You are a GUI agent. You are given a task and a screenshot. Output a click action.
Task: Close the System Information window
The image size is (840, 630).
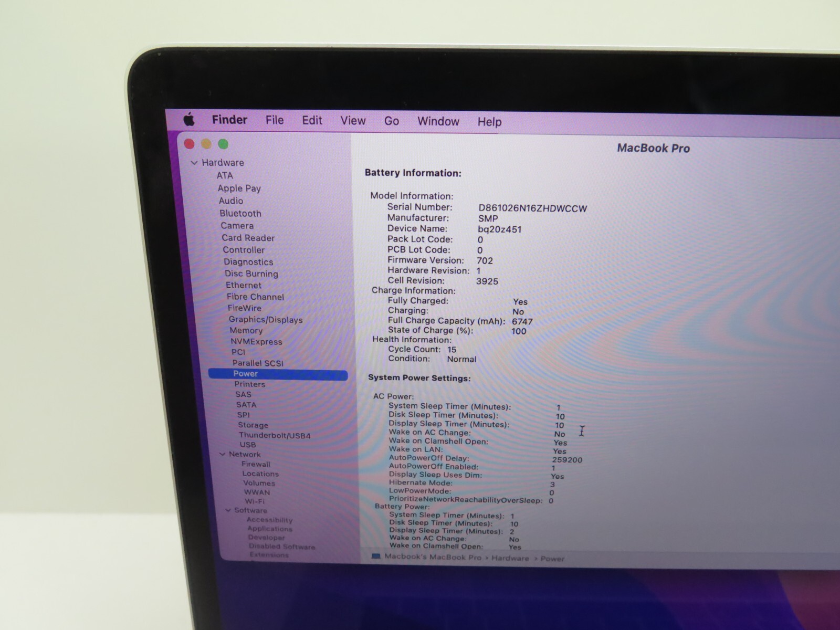[190, 143]
